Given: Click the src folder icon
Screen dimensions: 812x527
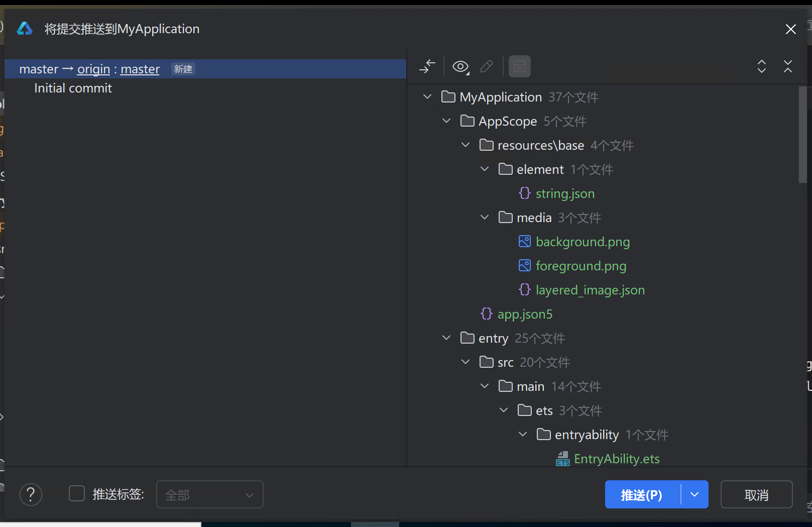Looking at the screenshot, I should 487,362.
